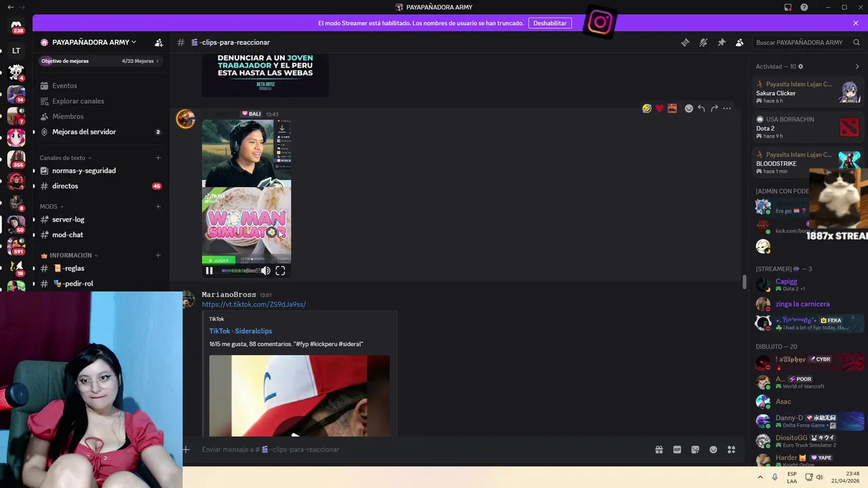Viewport: 868px width, 488px height.
Task: Click the Enviar mensaje input field
Action: click(420, 449)
